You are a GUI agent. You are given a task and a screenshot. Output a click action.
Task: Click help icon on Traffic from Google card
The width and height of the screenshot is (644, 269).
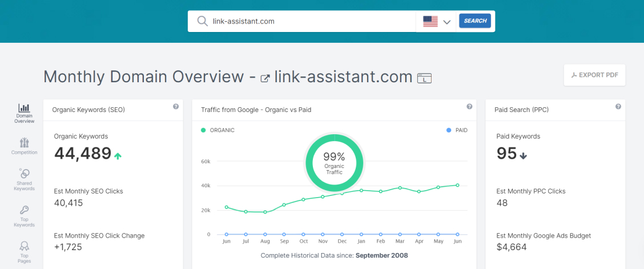(469, 106)
